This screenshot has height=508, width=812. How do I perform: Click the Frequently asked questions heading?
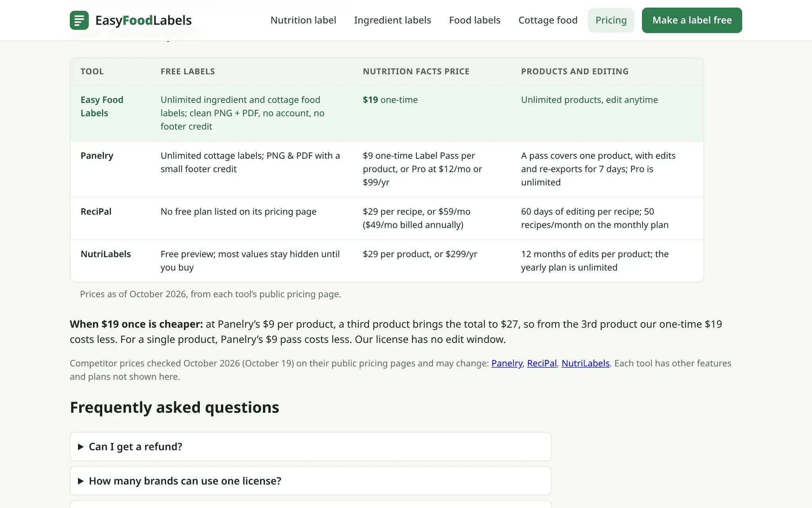174,407
